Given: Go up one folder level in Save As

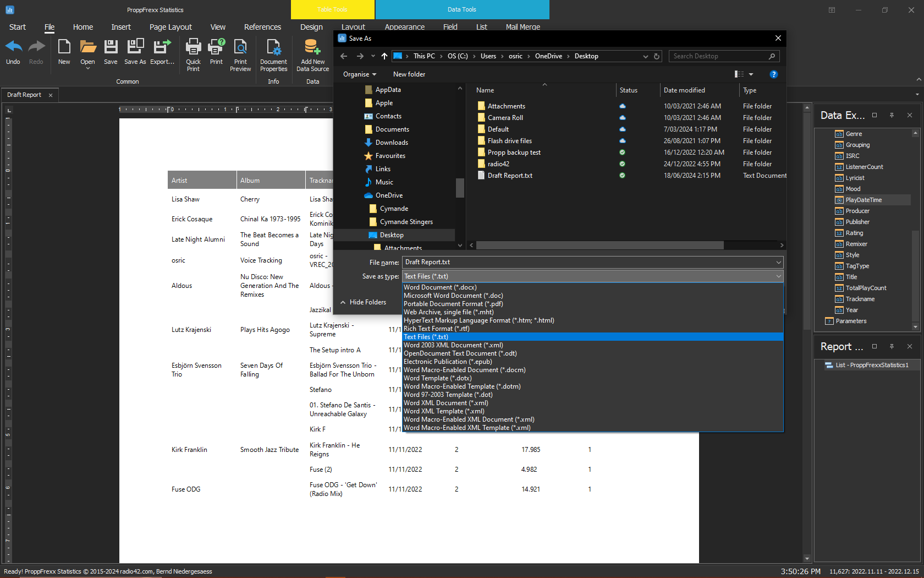Looking at the screenshot, I should (384, 56).
